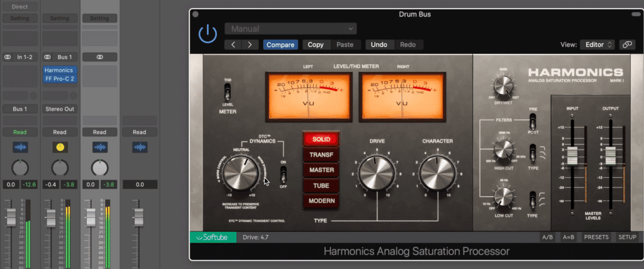The image size is (644, 269).
Task: Flip the Low Cut type switch
Action: [533, 199]
